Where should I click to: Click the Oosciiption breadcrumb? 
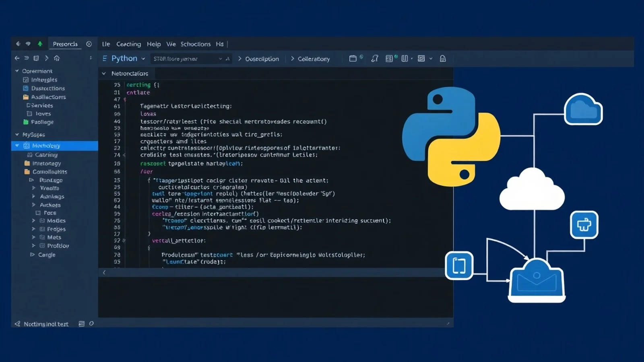point(262,59)
